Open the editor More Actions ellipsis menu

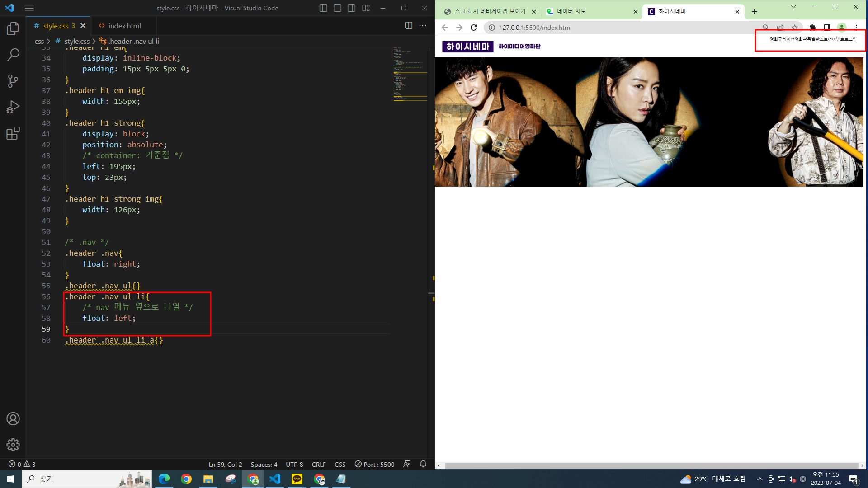point(423,26)
